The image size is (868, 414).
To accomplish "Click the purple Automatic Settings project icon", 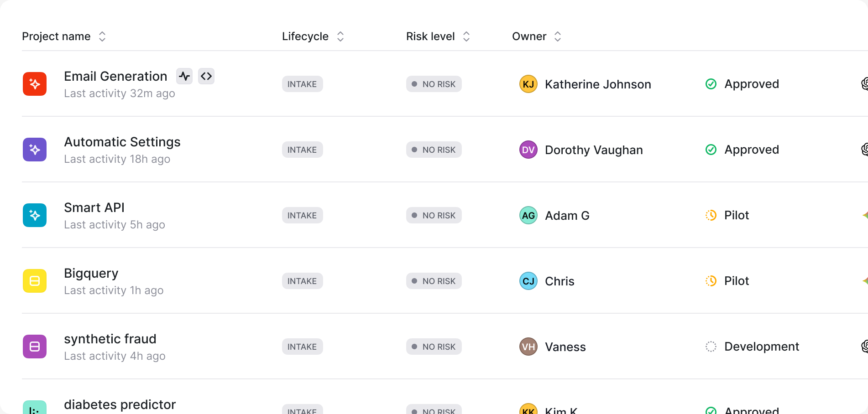I will 35,150.
